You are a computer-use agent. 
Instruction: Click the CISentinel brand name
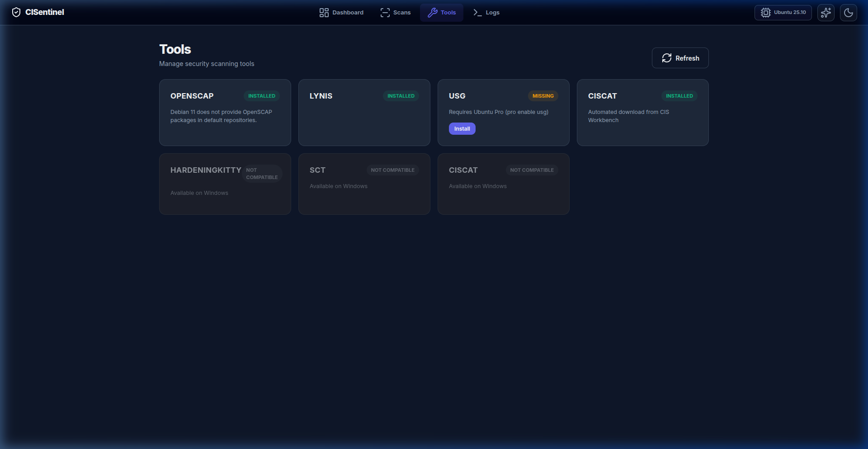point(45,12)
